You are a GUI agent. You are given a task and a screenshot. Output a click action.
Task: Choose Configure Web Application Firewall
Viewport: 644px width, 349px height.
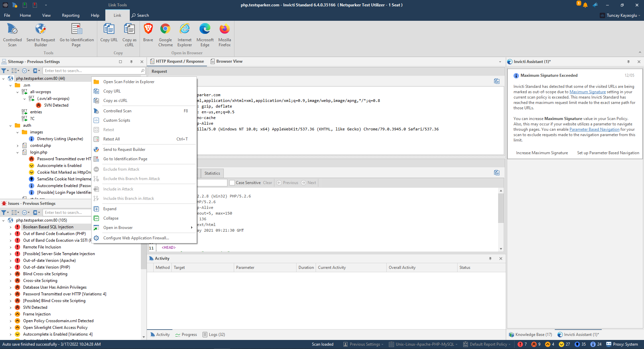click(144, 238)
